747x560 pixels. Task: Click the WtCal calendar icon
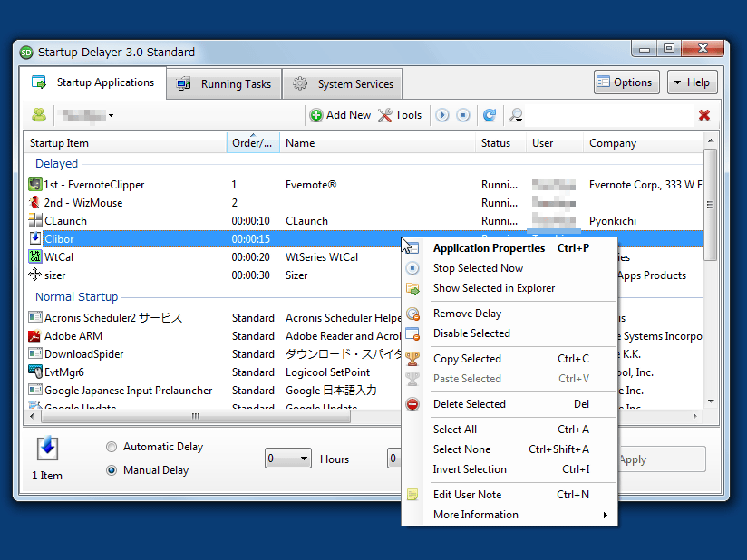point(34,256)
